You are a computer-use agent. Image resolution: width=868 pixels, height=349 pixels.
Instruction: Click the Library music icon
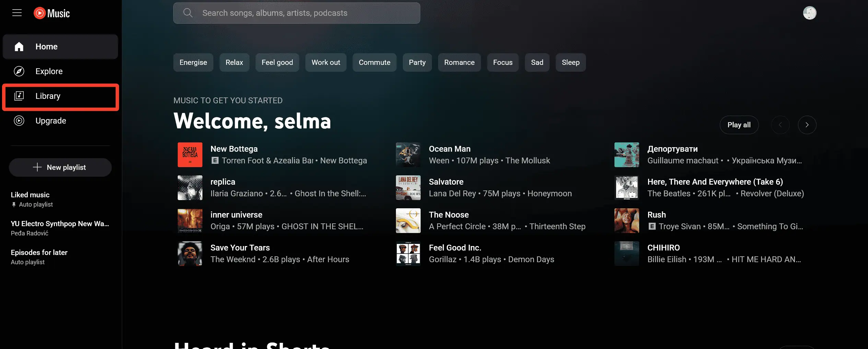tap(19, 96)
